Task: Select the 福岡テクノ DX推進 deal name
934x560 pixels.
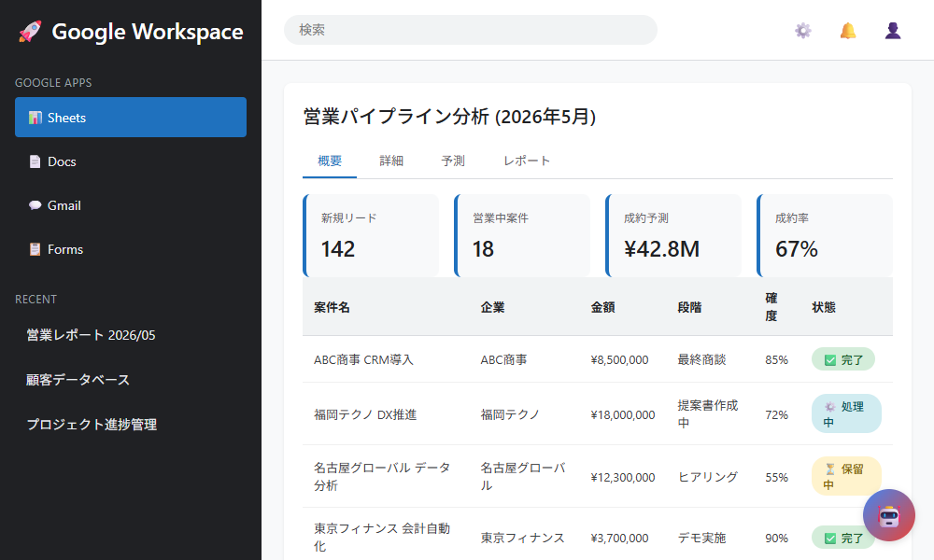Action: coord(365,414)
